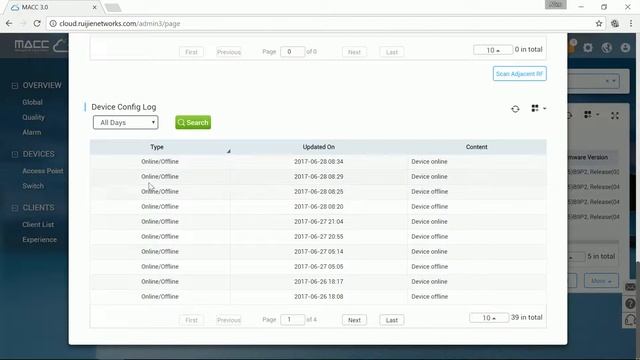Select log entry dated 2017-06-28 08:34
This screenshot has height=360, width=640.
click(318, 162)
